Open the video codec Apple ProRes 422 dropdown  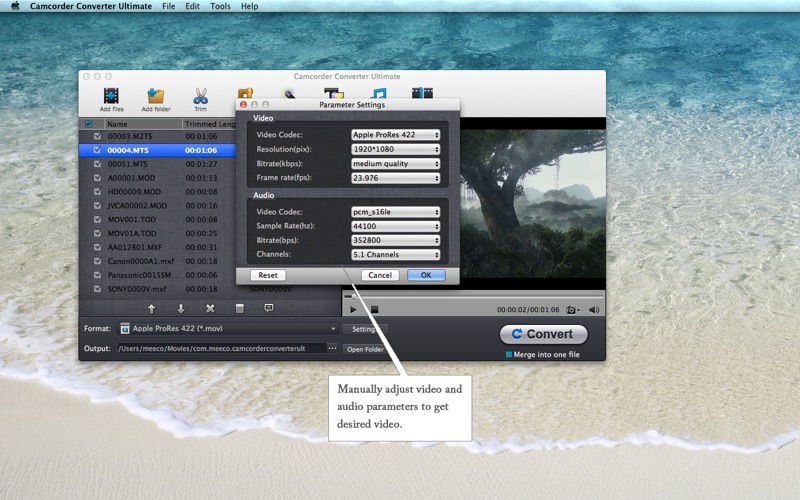tap(395, 135)
